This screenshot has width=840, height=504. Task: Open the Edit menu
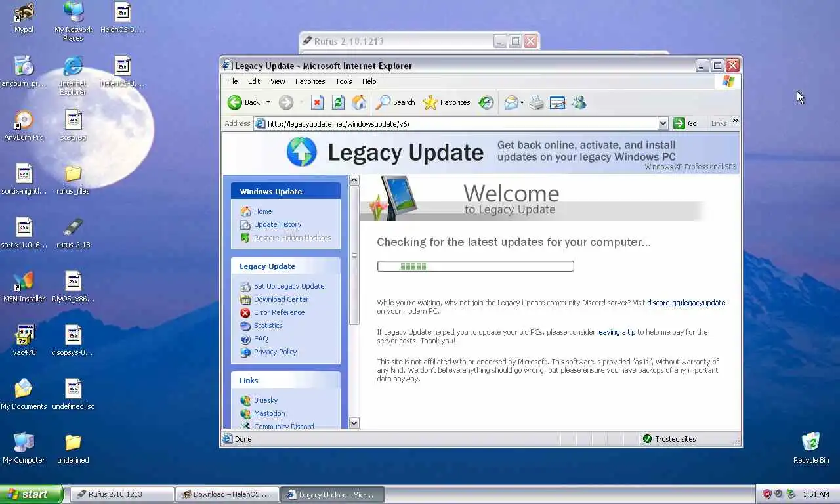[254, 81]
